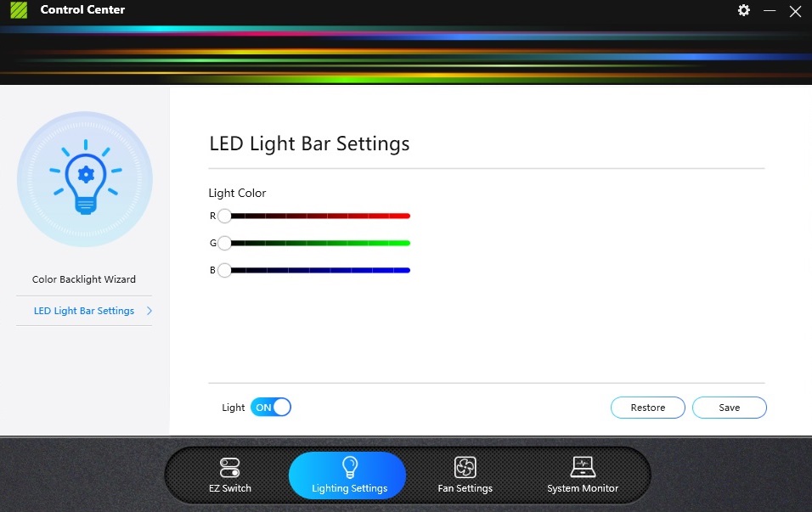The width and height of the screenshot is (812, 512).
Task: Open settings via the gear icon
Action: [x=744, y=10]
